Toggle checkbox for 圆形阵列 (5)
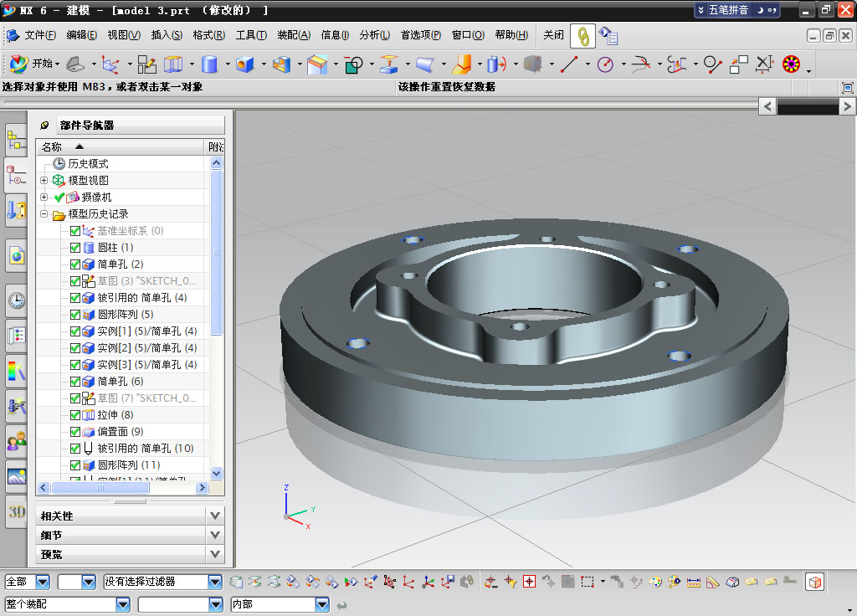Viewport: 857px width, 616px height. 75,315
